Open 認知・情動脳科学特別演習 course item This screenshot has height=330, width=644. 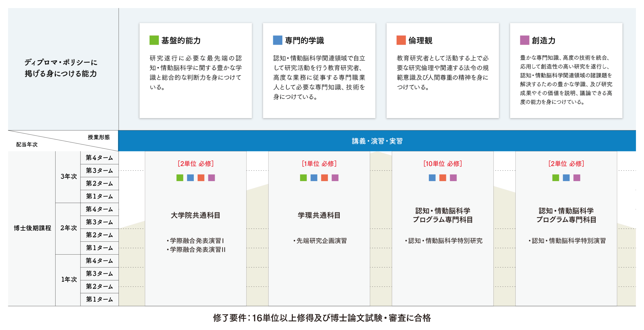pos(567,241)
